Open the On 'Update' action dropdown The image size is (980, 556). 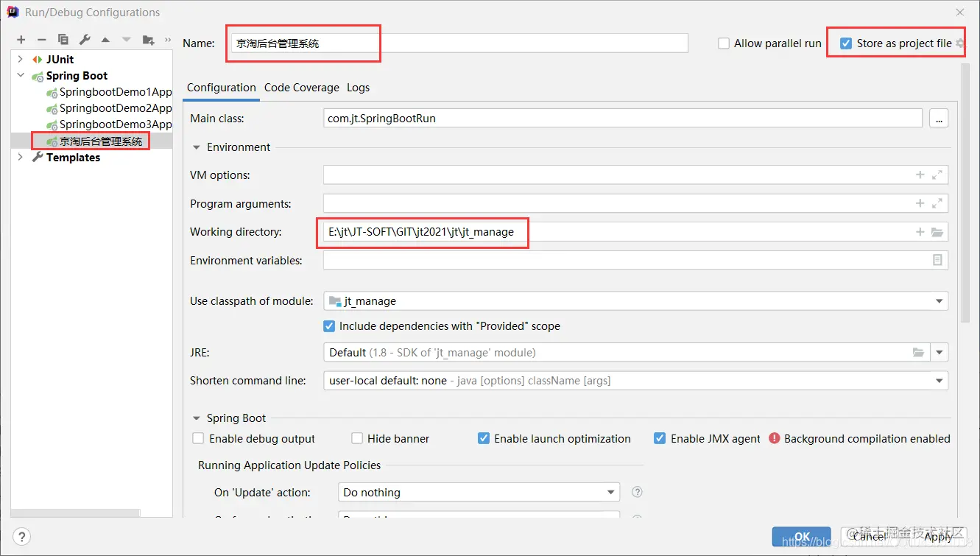click(611, 492)
